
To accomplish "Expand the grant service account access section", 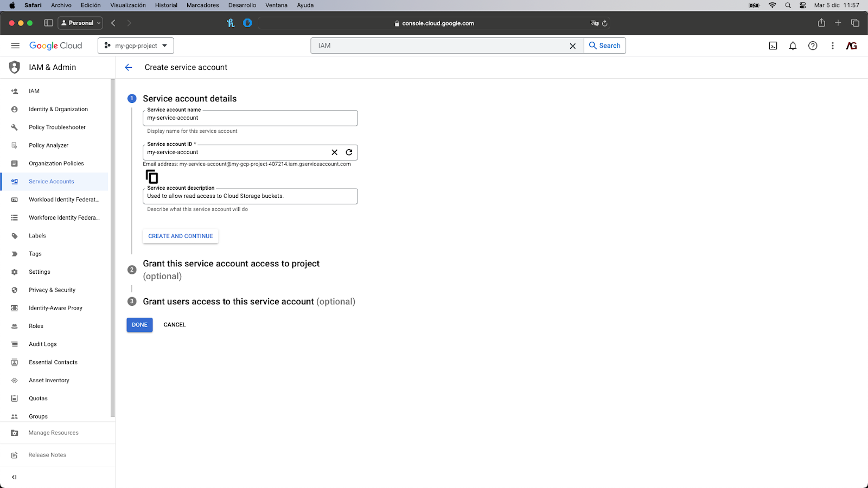I will [231, 264].
